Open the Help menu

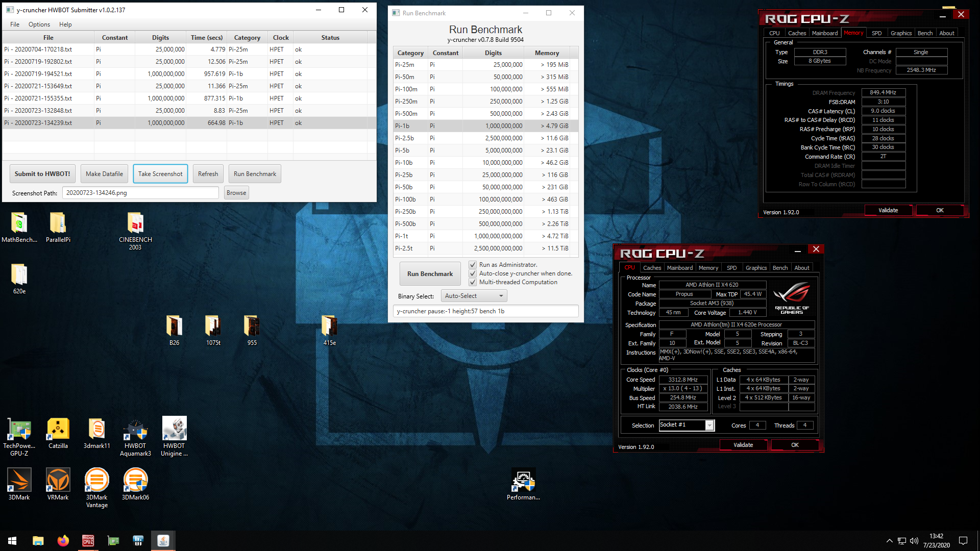(65, 24)
